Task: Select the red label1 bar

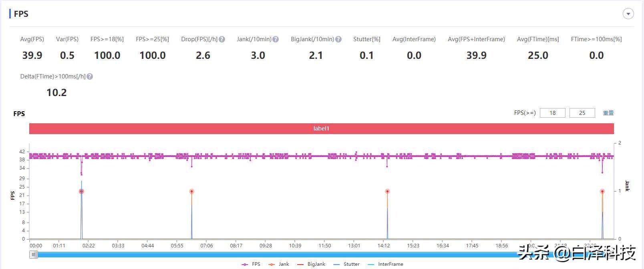Action: [321, 128]
